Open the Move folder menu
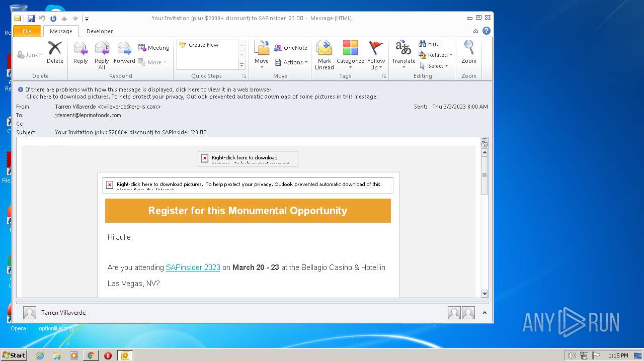The width and height of the screenshot is (644, 362). [262, 55]
